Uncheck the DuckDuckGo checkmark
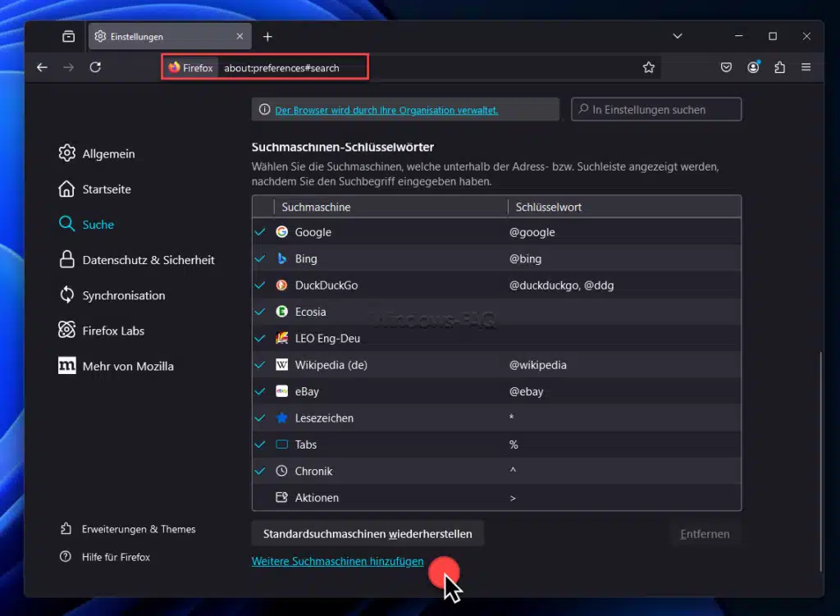840x616 pixels. (260, 285)
